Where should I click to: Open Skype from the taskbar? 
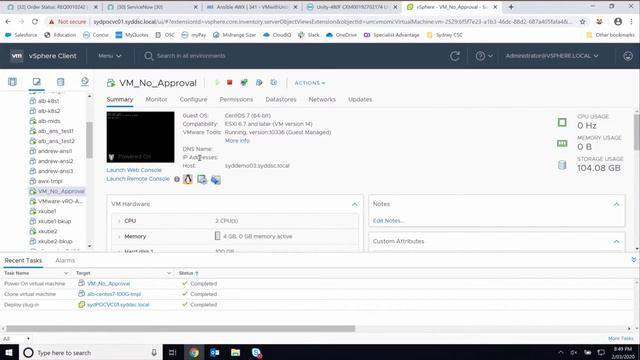256,353
